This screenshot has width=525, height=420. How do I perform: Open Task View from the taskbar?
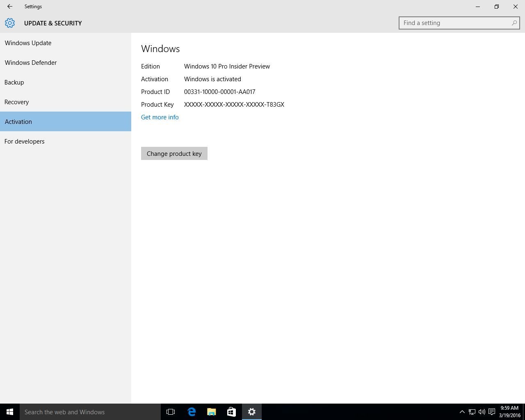171,412
